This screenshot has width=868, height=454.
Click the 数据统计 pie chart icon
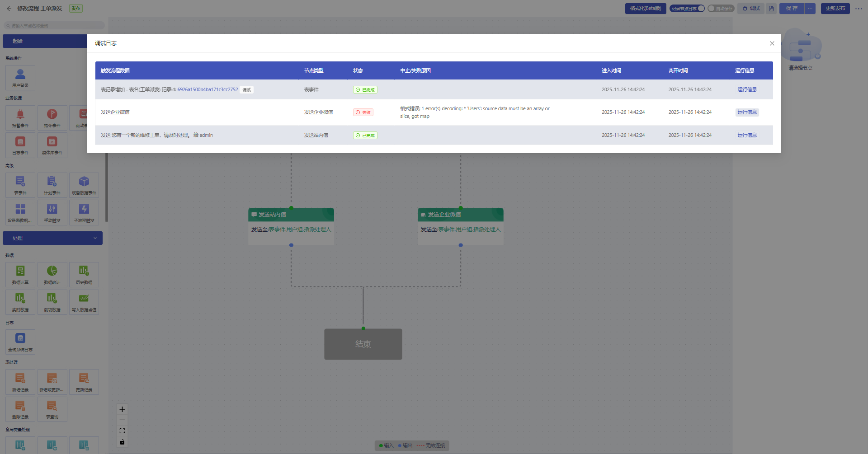pos(52,271)
